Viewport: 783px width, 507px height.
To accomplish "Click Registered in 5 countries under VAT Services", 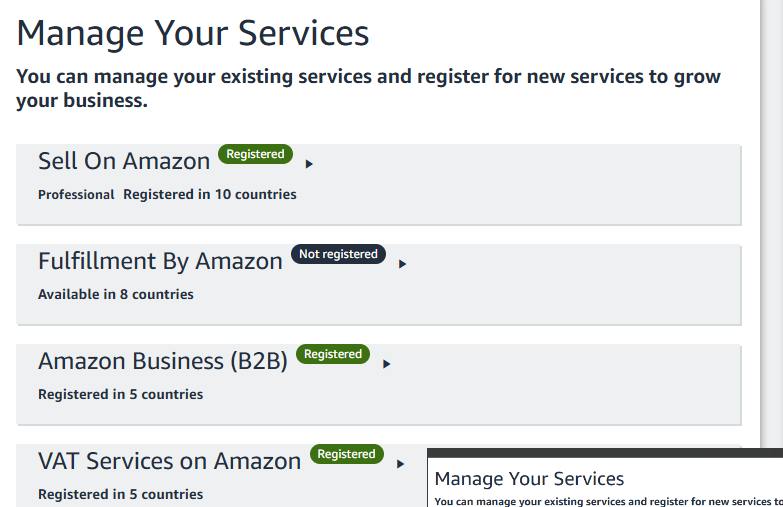I will [x=120, y=494].
